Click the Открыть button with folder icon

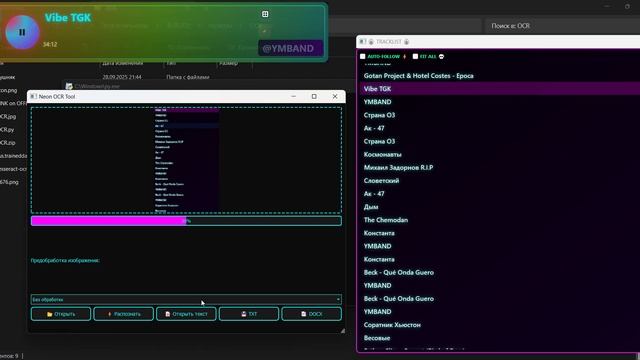61,314
